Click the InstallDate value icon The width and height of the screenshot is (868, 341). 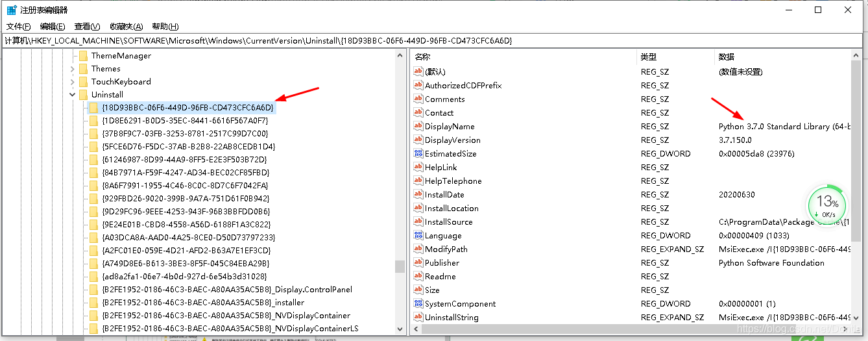click(x=418, y=194)
